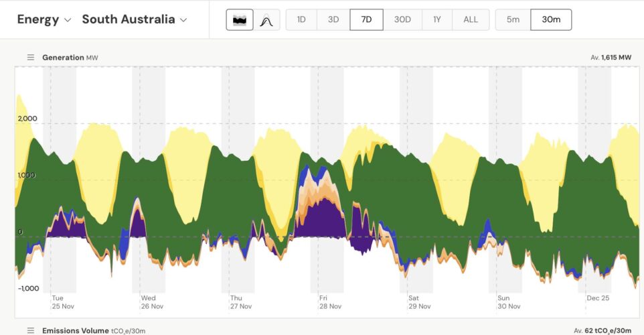This screenshot has width=644, height=335.
Task: Switch to line chart view icon
Action: tap(266, 19)
